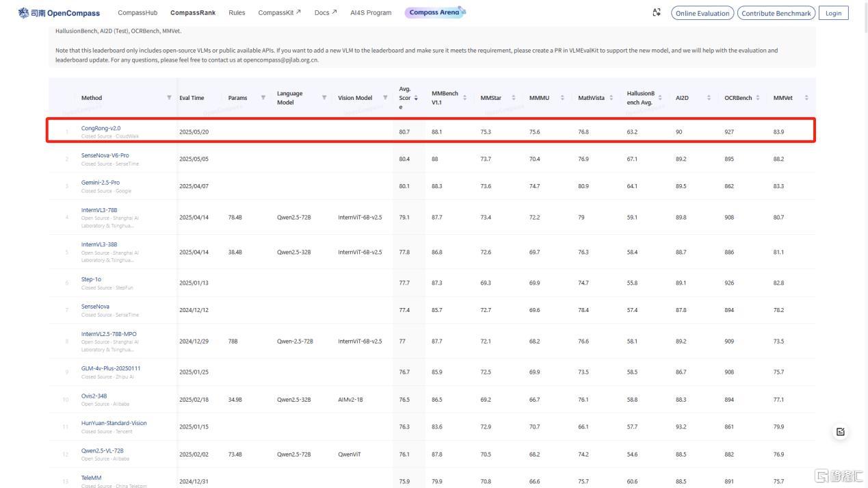Open the InternVL3-78B model link

[99, 210]
